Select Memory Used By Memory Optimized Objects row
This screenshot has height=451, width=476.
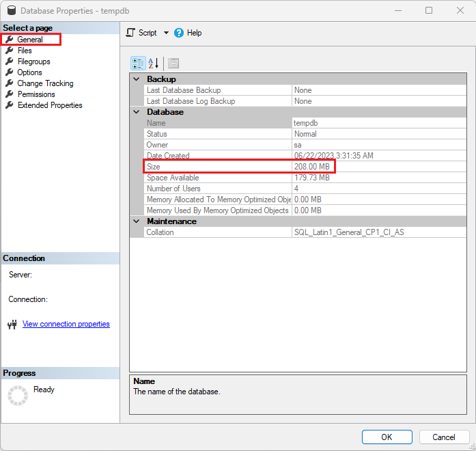(305, 210)
